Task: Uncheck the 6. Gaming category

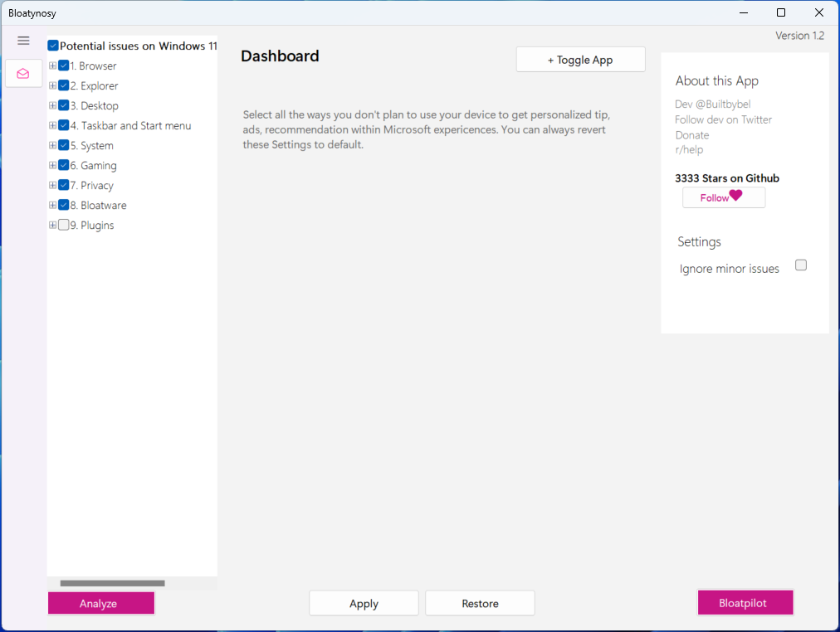Action: (63, 165)
